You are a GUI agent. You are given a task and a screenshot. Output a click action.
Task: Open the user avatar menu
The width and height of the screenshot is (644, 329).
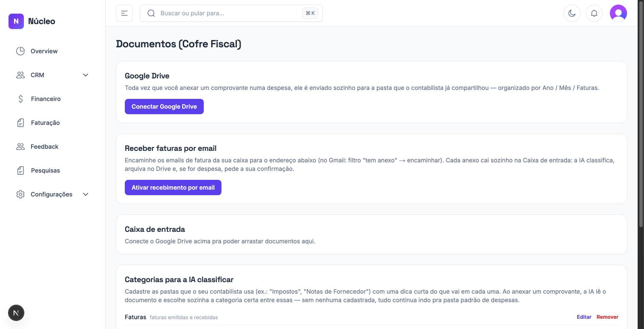(618, 13)
